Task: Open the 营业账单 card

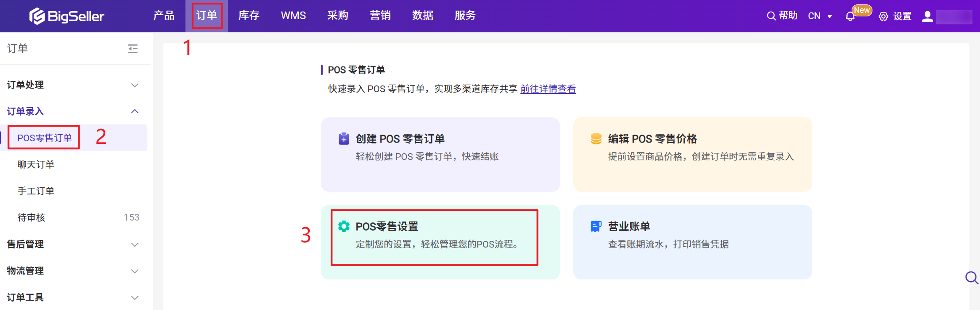Action: pyautogui.click(x=692, y=242)
